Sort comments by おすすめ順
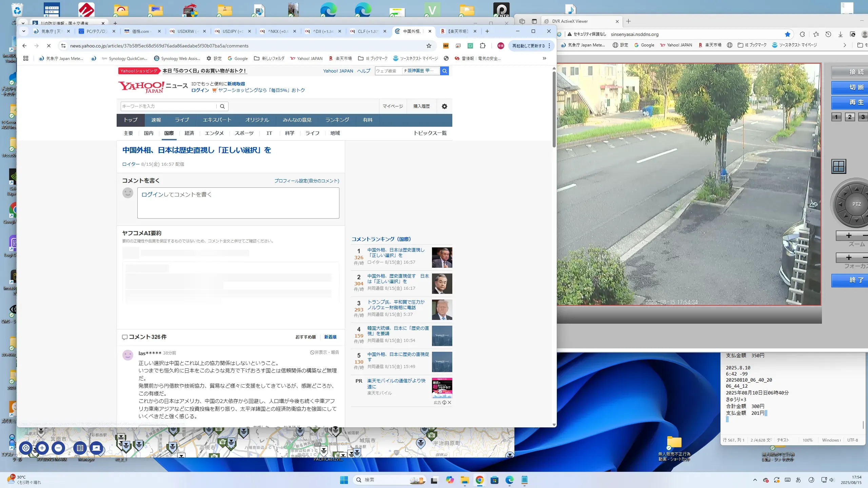This screenshot has width=868, height=488. tap(305, 337)
